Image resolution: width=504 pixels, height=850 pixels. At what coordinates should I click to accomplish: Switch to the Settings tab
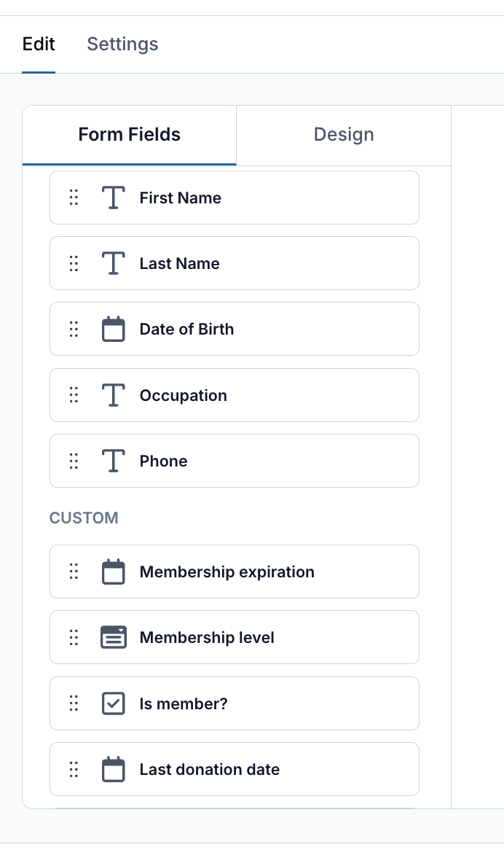[x=122, y=44]
